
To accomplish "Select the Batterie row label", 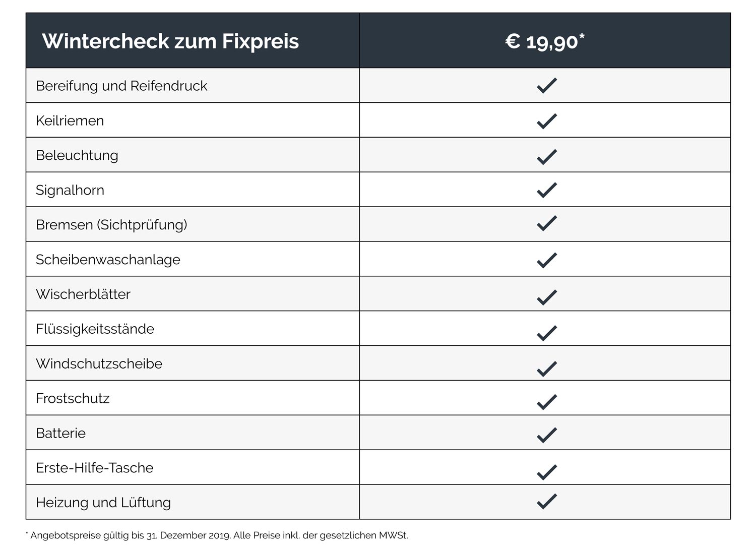I will pyautogui.click(x=60, y=433).
